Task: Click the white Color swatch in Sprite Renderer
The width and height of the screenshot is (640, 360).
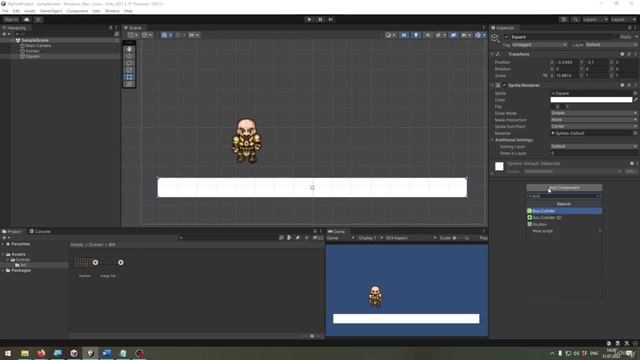Action: [x=591, y=100]
